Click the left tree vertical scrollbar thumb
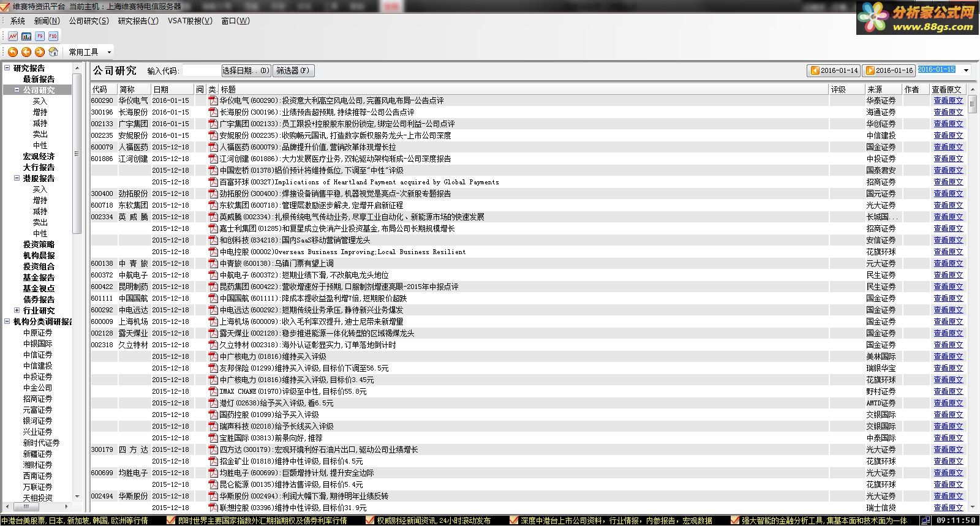The height and width of the screenshot is (526, 980). 77,153
